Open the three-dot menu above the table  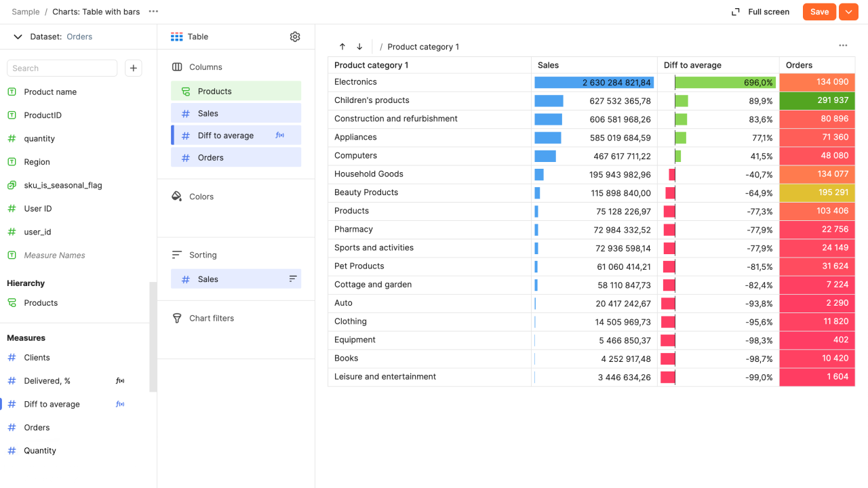click(x=843, y=45)
